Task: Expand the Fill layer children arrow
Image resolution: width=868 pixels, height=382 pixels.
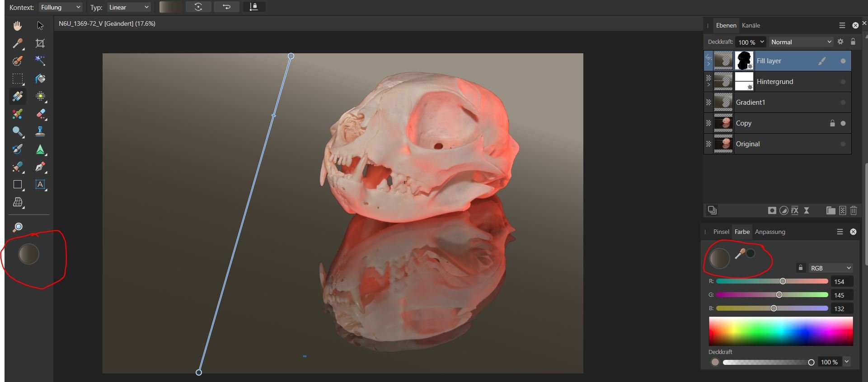Action: pos(708,64)
